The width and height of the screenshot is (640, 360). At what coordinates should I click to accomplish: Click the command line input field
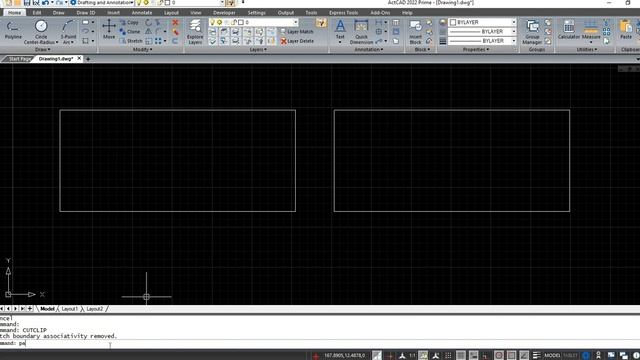click(320, 343)
